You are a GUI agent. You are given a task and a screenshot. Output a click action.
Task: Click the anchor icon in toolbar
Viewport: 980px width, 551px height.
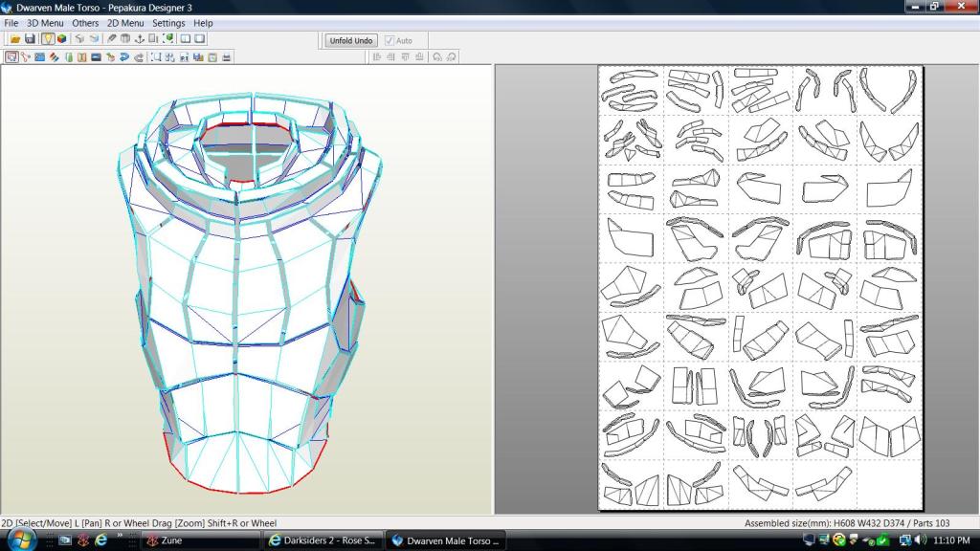[x=139, y=39]
